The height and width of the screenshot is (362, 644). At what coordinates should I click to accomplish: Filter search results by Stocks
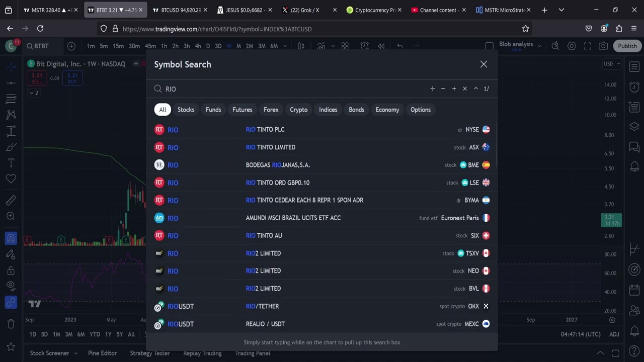click(x=186, y=110)
